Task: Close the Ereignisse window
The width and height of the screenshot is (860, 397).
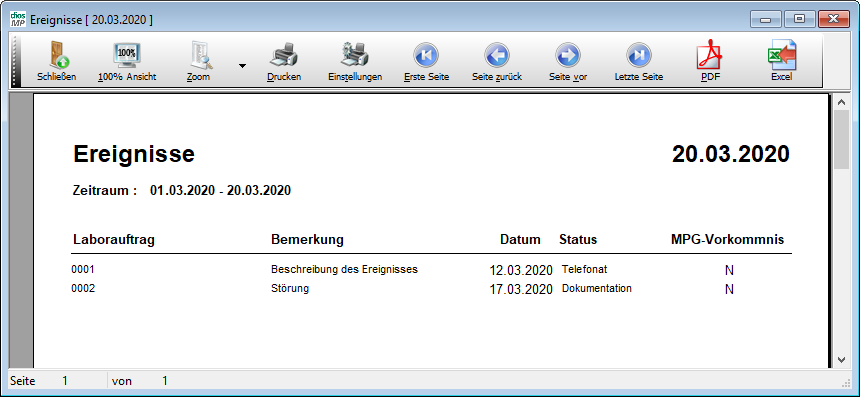Action: [834, 19]
